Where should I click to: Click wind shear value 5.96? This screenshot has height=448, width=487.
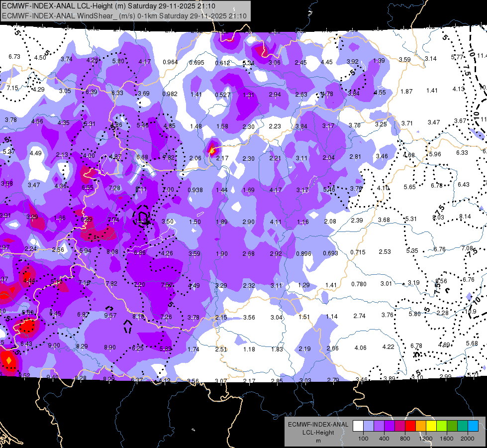pos(435,154)
